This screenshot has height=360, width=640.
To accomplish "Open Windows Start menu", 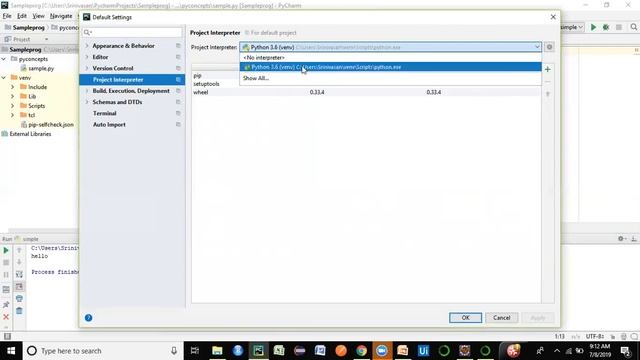I will click(11, 351).
